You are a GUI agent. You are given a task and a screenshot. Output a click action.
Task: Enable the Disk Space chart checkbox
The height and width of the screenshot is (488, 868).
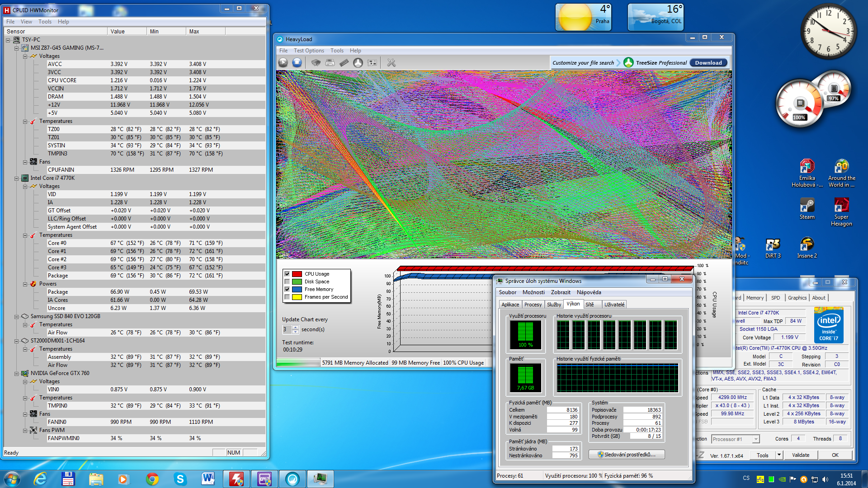click(x=287, y=282)
